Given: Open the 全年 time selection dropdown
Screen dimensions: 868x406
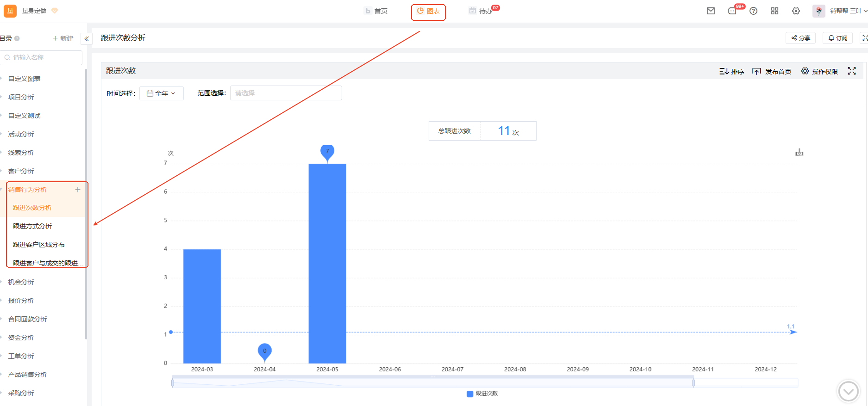Looking at the screenshot, I should [161, 93].
